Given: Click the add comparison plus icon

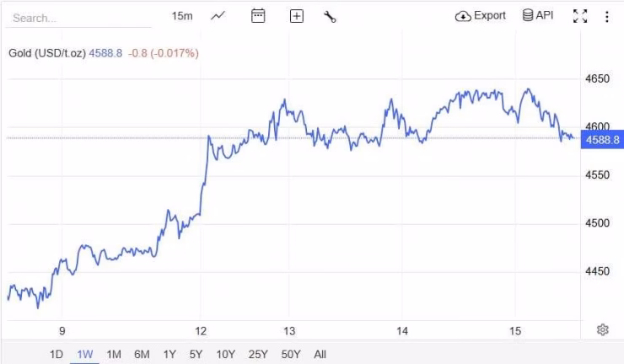Looking at the screenshot, I should click(x=296, y=16).
